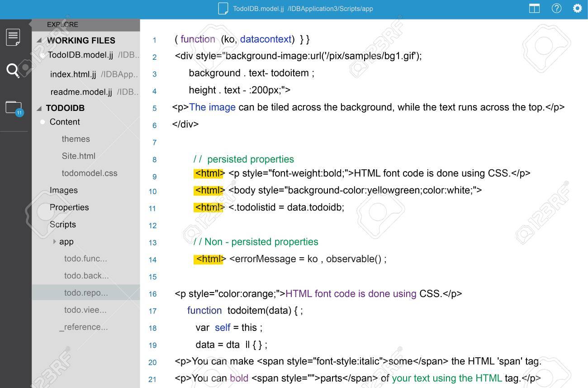The width and height of the screenshot is (588, 388).
Task: Open todomodel.css file
Action: tap(89, 173)
